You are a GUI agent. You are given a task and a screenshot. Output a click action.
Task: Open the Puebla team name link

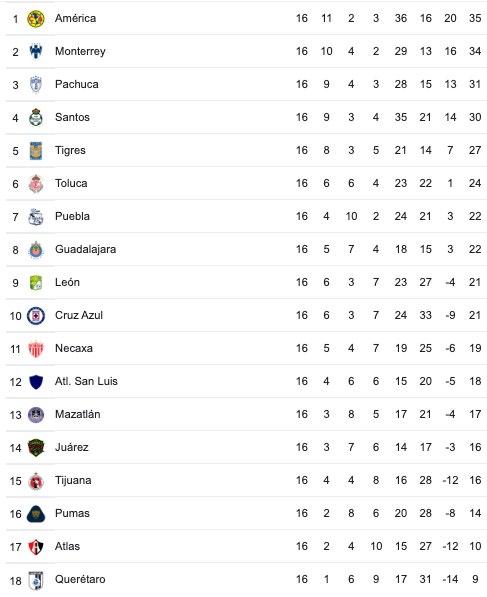[x=72, y=216]
